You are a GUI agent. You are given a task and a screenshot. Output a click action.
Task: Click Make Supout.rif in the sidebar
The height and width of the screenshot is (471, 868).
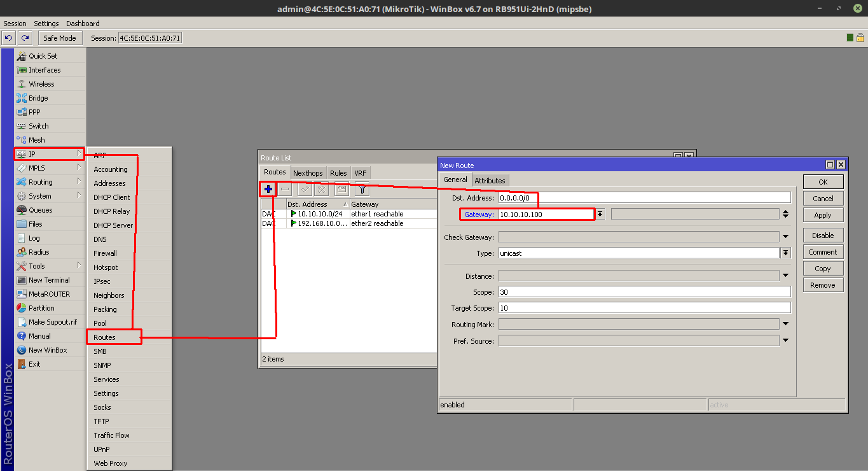pos(50,322)
